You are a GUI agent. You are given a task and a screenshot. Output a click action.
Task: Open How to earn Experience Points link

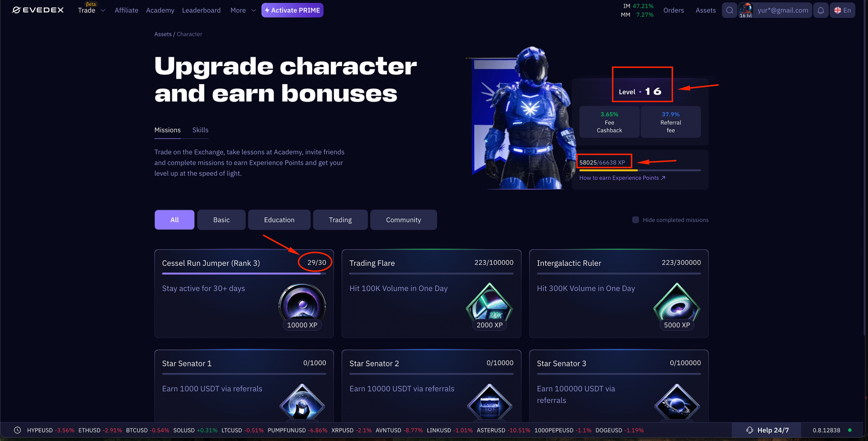tap(622, 178)
